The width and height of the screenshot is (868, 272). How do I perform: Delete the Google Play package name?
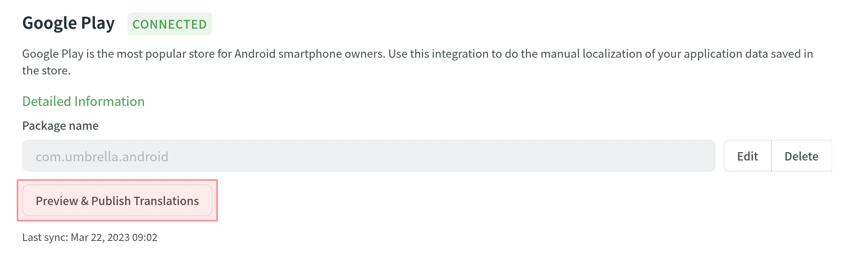coord(801,156)
